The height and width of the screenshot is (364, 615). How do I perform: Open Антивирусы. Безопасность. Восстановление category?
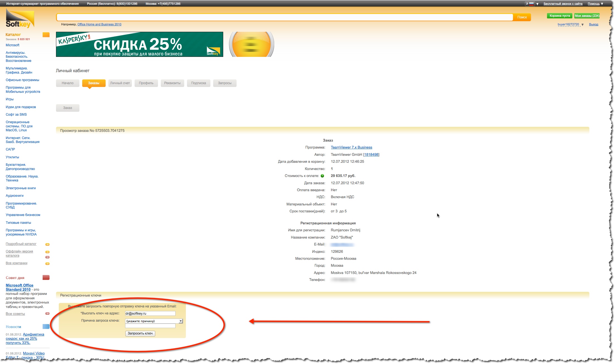coord(18,57)
